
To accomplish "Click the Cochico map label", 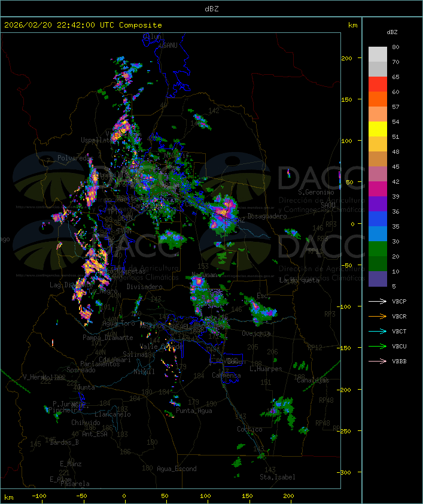I will (249, 429).
